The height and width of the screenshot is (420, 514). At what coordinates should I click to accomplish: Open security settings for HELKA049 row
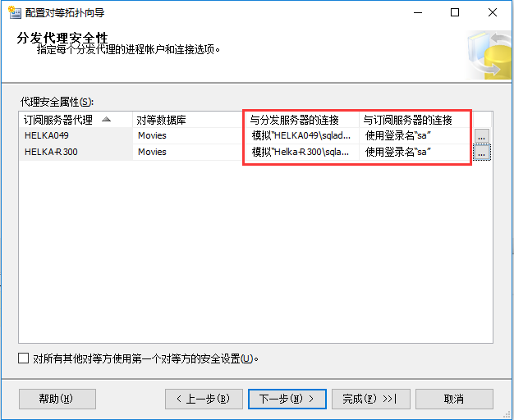pos(481,135)
